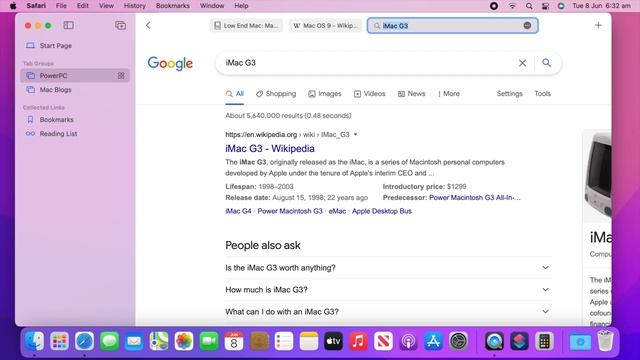Open FaceTime from the Dock

[x=209, y=341]
